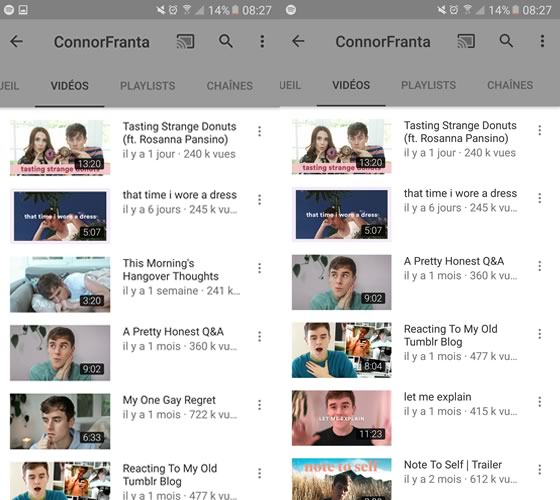Open header overflow menu in left screen
The width and height of the screenshot is (560, 500).
[262, 41]
